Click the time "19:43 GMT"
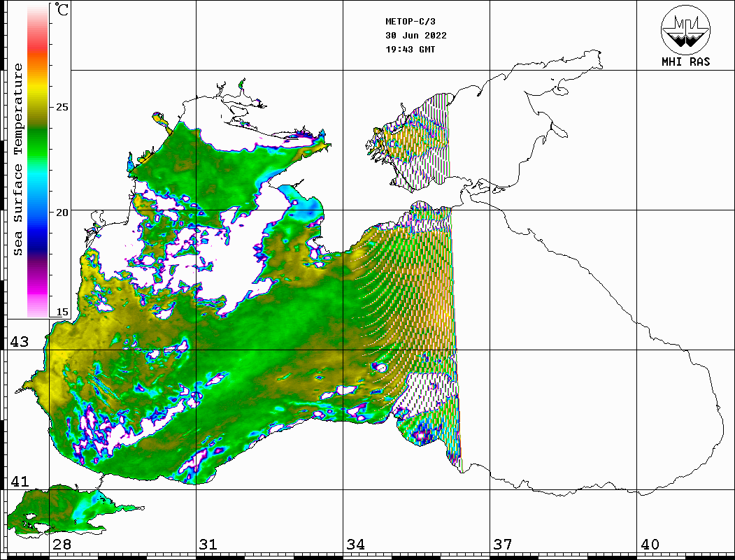 pyautogui.click(x=411, y=50)
